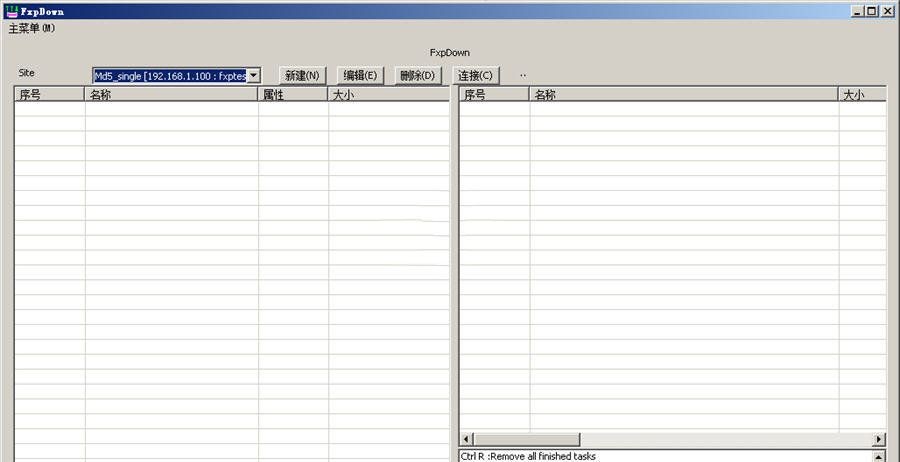The image size is (900, 462).
Task: Click the FxpDown title bar app icon
Action: [11, 11]
